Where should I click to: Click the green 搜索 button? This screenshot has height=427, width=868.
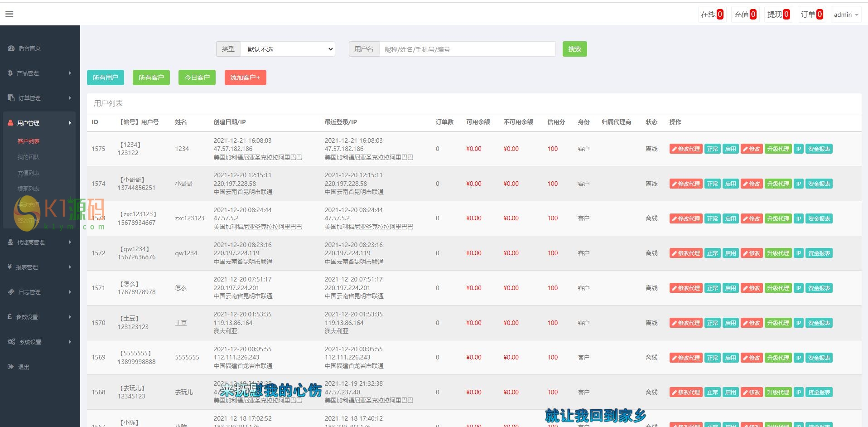(574, 49)
